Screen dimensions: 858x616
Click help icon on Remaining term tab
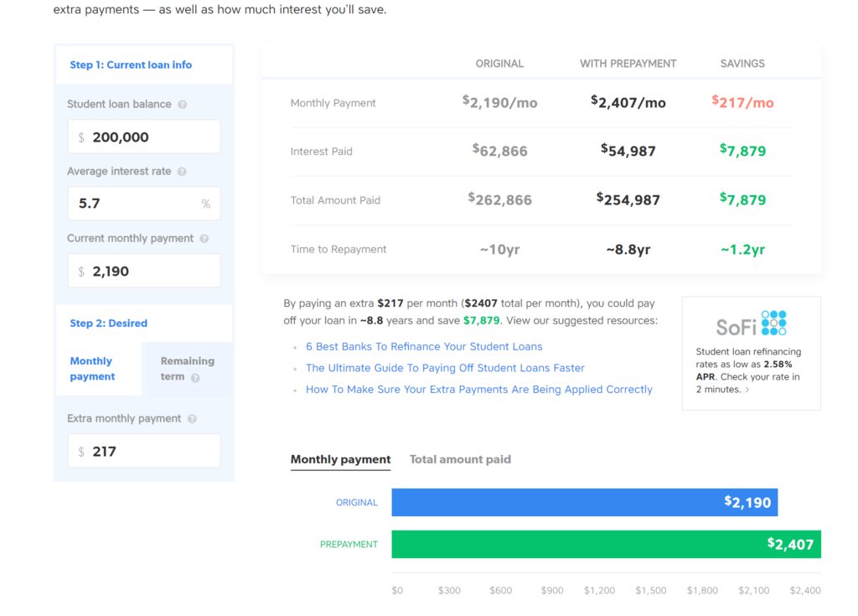click(x=195, y=378)
